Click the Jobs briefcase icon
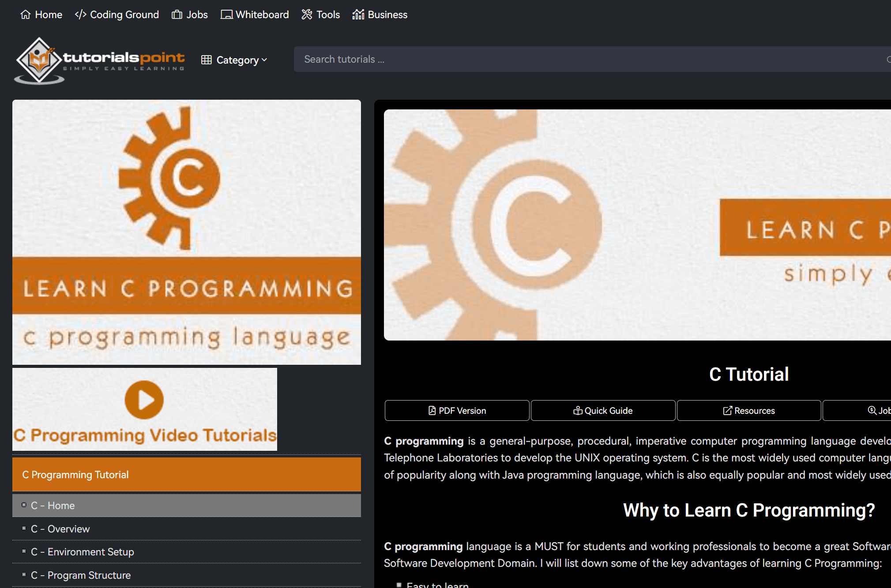This screenshot has width=891, height=588. click(x=177, y=15)
